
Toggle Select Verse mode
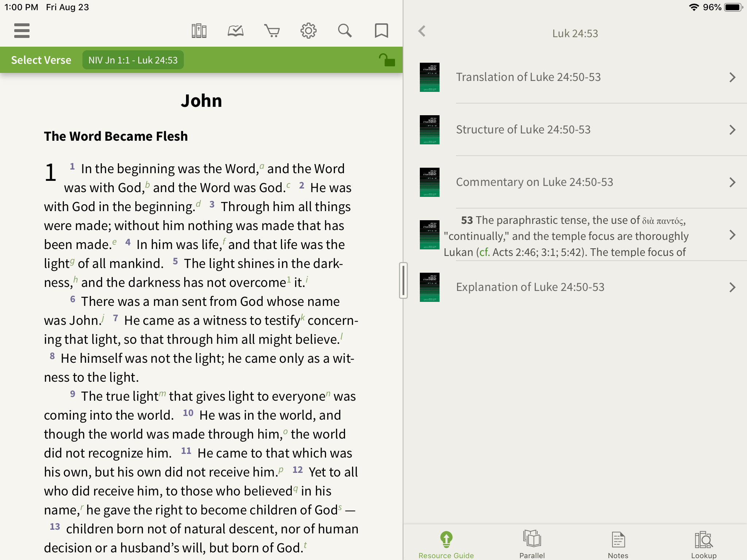click(x=41, y=59)
